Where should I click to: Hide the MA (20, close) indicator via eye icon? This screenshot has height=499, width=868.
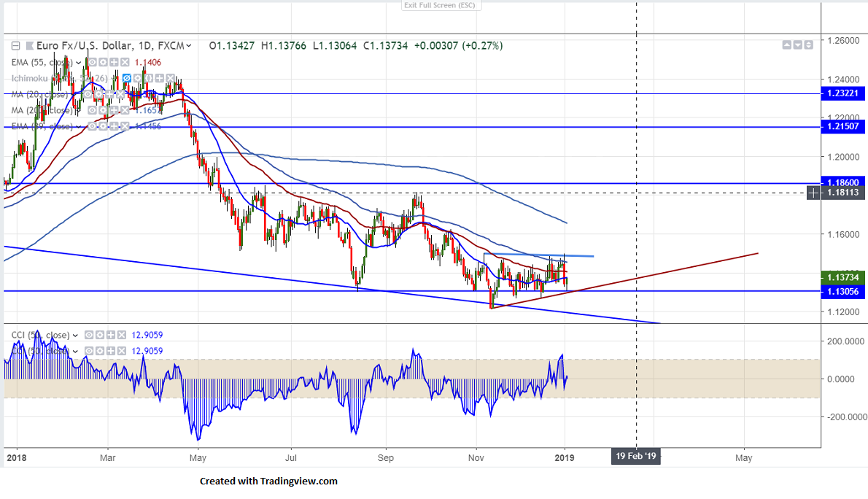[x=88, y=94]
